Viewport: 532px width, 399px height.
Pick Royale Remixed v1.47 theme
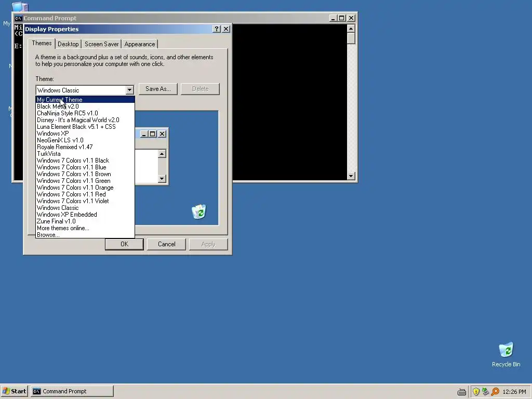click(x=85, y=147)
